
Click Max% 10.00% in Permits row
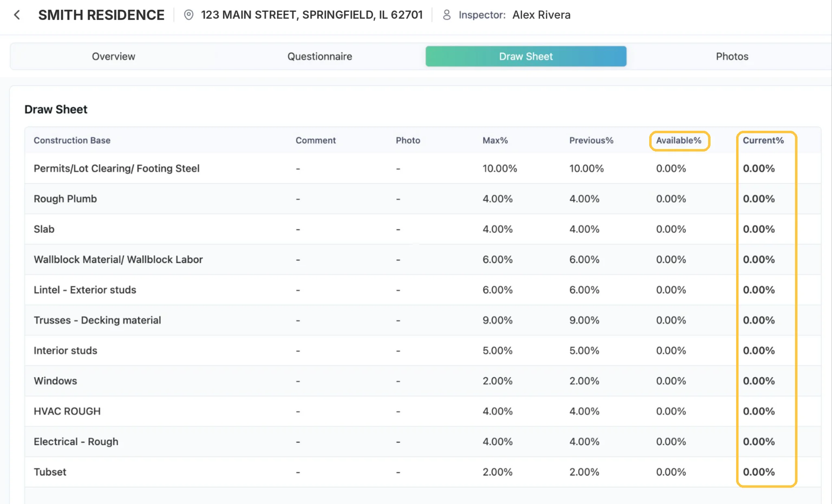click(500, 169)
